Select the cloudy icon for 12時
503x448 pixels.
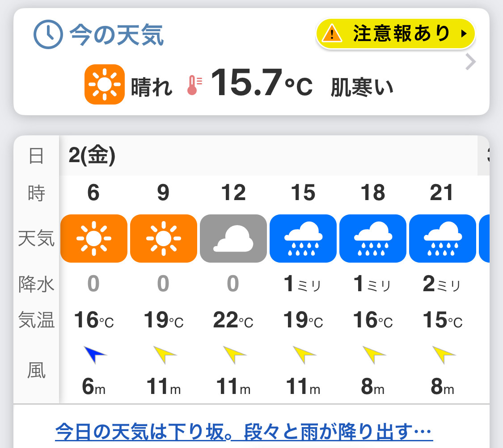[233, 239]
